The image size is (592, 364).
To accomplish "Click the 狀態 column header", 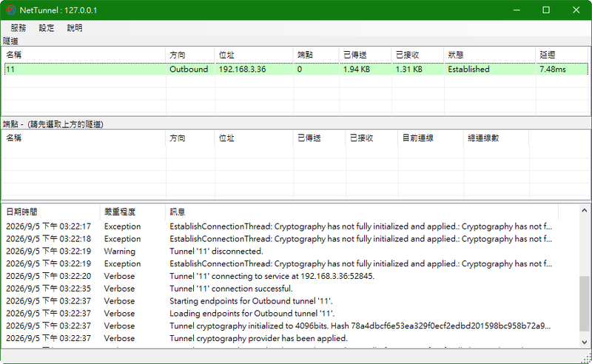I will point(490,55).
